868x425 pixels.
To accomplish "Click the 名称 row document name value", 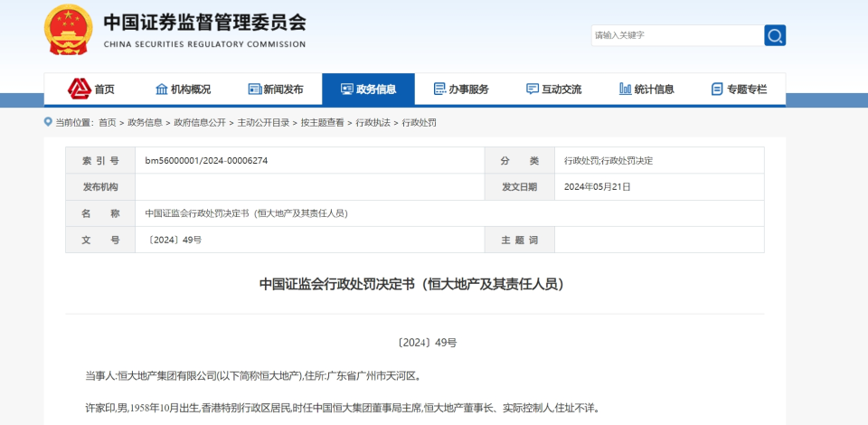I will click(246, 213).
